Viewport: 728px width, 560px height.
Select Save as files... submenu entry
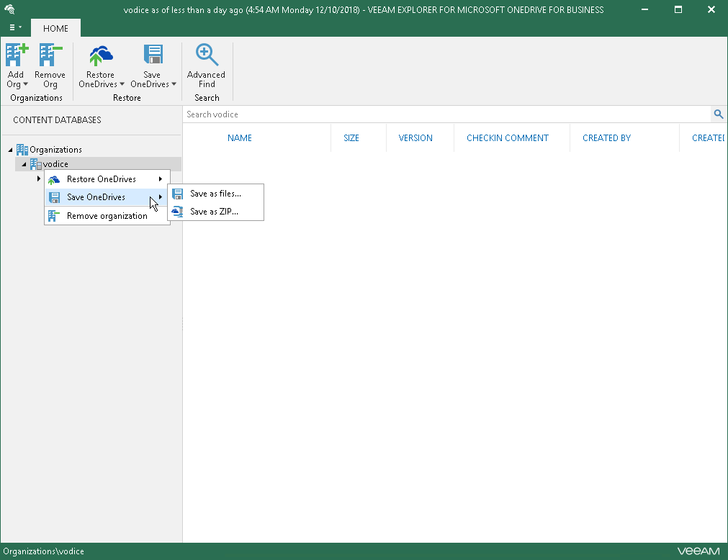click(x=216, y=194)
